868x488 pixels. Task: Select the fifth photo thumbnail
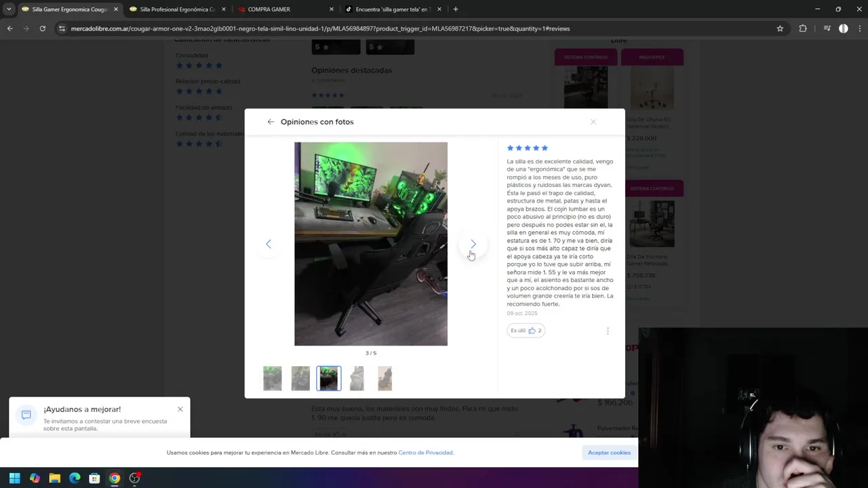pyautogui.click(x=384, y=378)
